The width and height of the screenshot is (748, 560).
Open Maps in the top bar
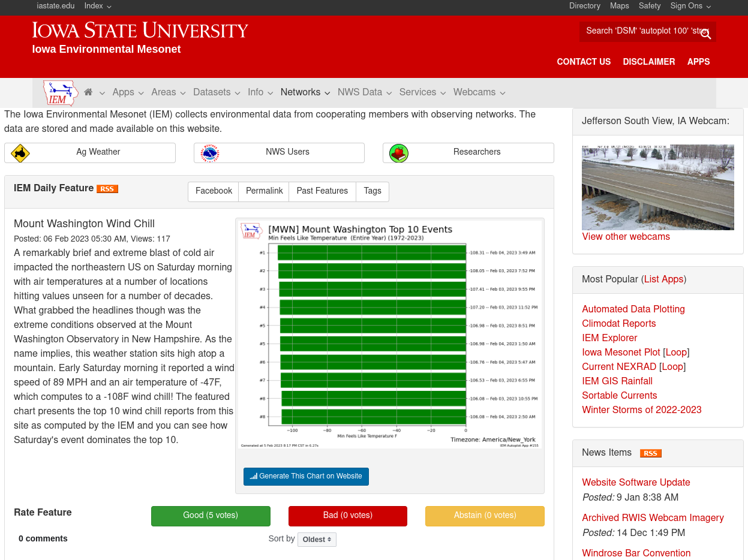[620, 6]
